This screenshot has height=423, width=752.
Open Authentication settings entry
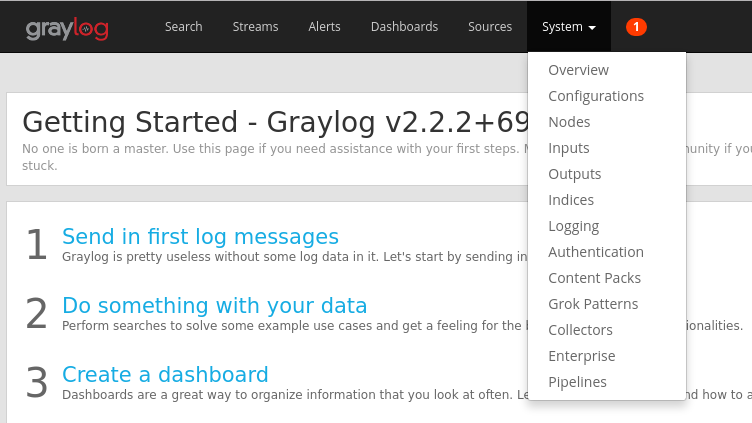point(596,252)
